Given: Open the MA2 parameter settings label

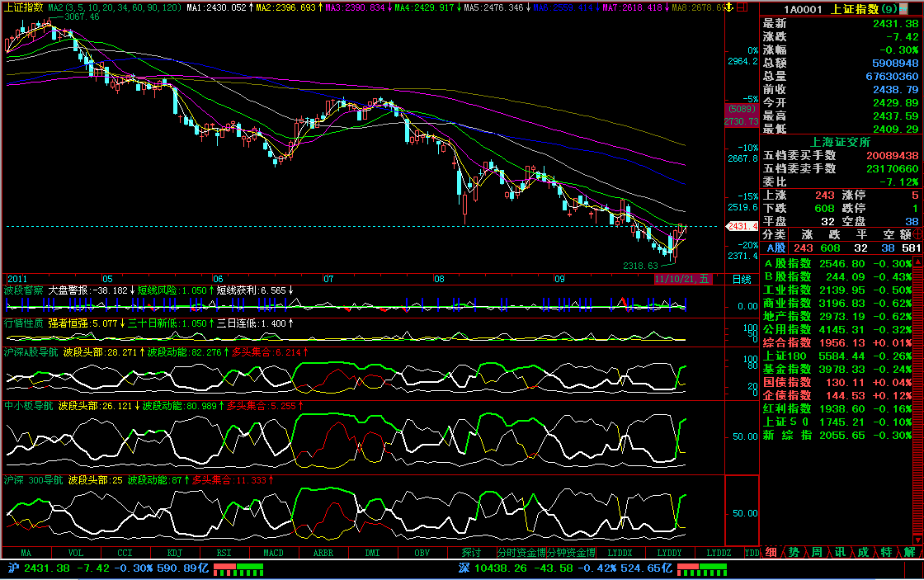Looking at the screenshot, I should (x=115, y=7).
